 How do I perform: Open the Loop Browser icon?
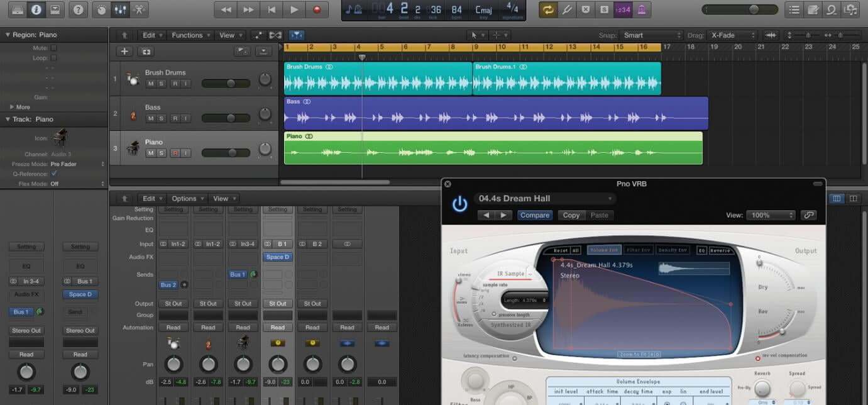pos(832,9)
